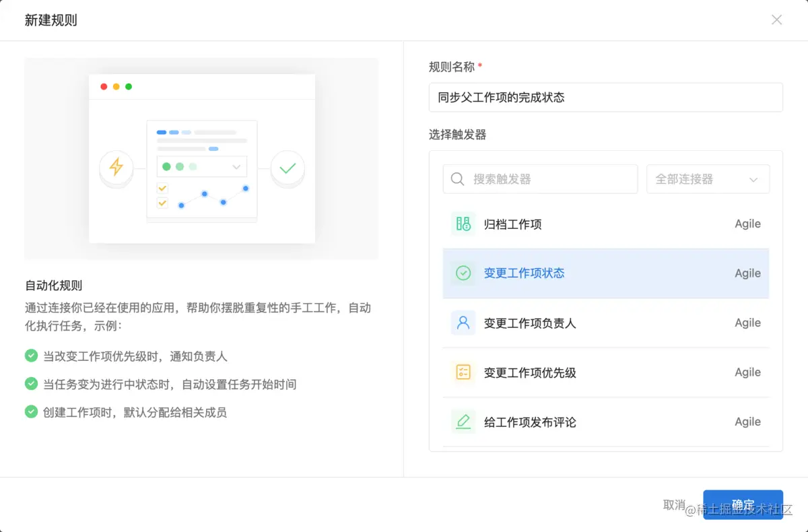Click Agile label on 变更工作项负责人 row
Screen dimensions: 808x532
tap(747, 323)
